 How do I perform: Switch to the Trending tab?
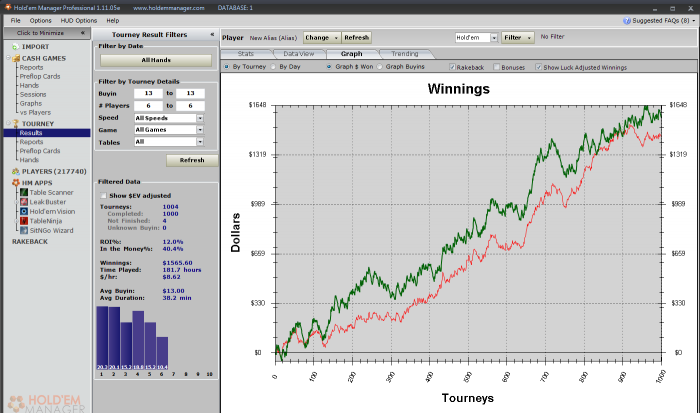(405, 54)
